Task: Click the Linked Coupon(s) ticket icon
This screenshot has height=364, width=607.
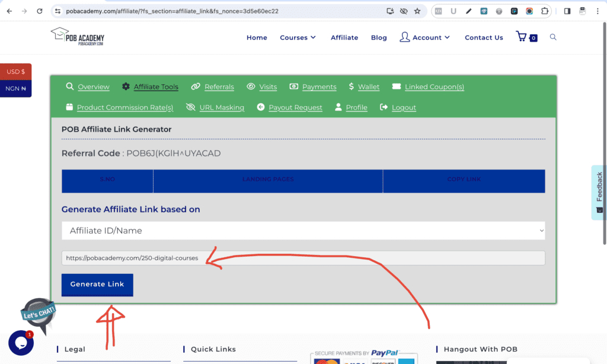Action: [x=397, y=87]
